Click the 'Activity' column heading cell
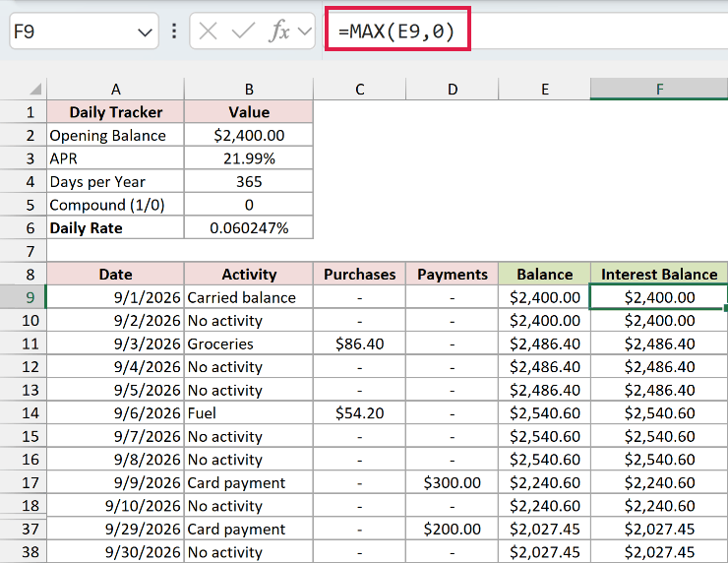This screenshot has height=563, width=728. click(249, 274)
